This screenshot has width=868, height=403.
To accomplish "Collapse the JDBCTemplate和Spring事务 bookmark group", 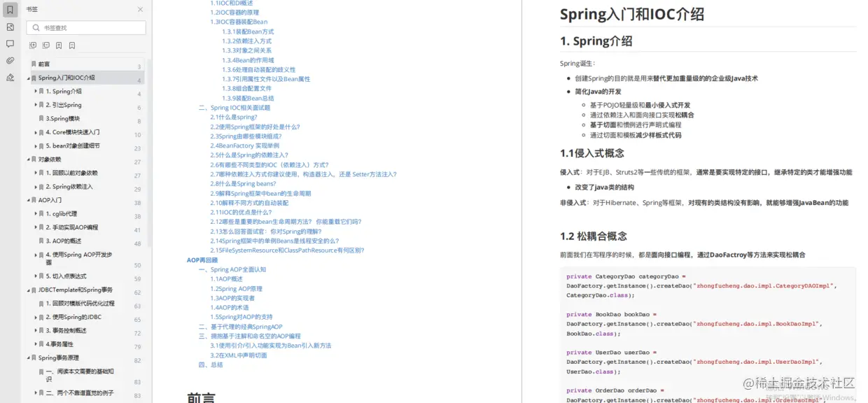I will click(29, 290).
